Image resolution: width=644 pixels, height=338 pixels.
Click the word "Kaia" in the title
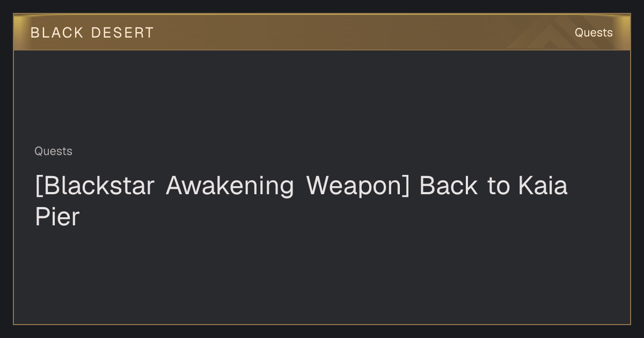[543, 186]
